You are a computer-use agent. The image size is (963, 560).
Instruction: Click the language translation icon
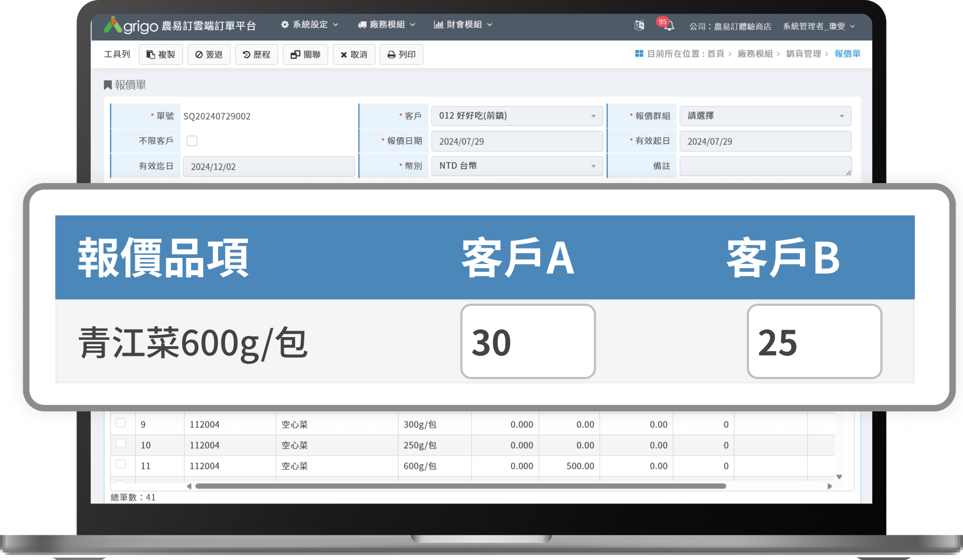pos(640,25)
